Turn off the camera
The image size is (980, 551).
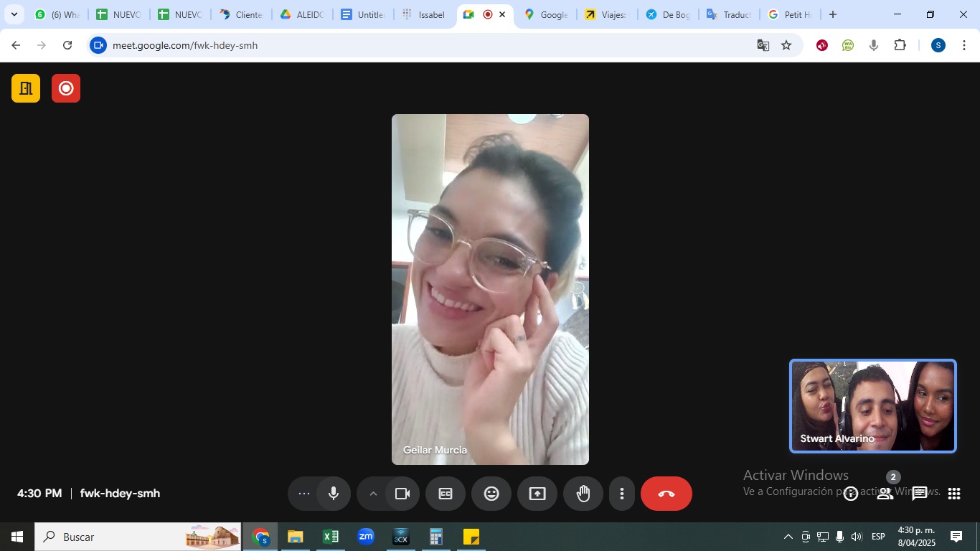[402, 494]
